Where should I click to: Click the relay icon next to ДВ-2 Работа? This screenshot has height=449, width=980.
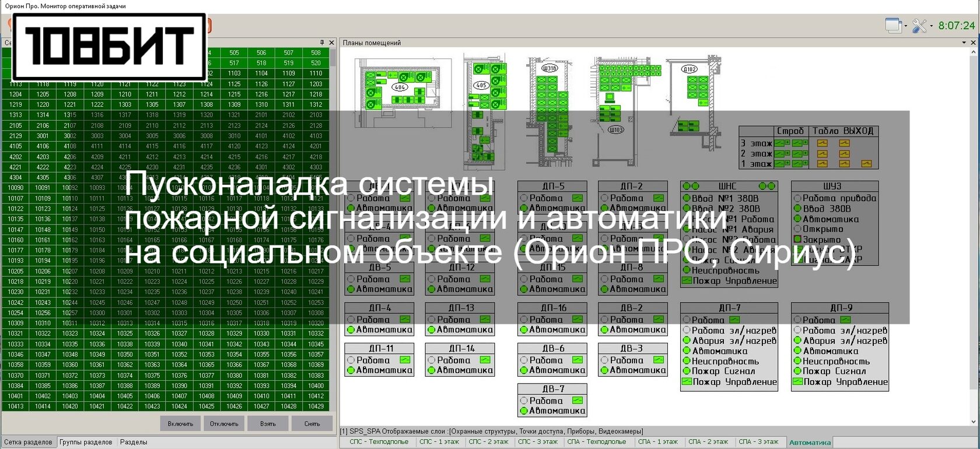tap(659, 320)
